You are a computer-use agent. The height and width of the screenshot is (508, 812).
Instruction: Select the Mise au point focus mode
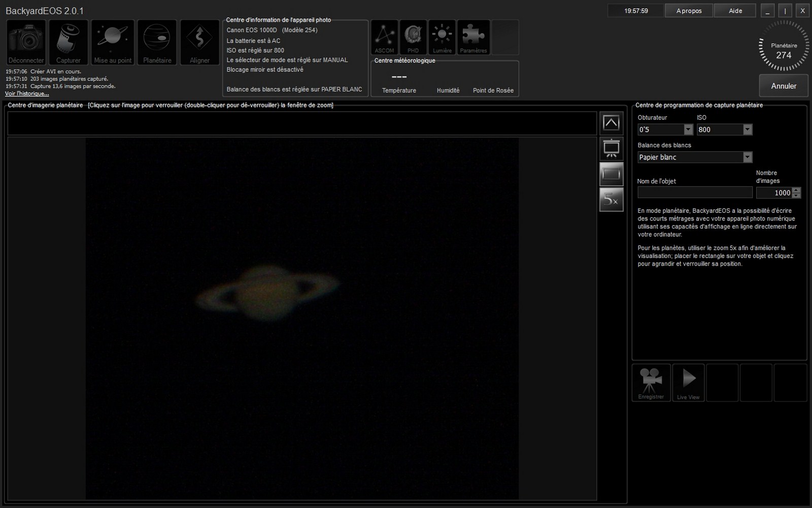pyautogui.click(x=113, y=43)
